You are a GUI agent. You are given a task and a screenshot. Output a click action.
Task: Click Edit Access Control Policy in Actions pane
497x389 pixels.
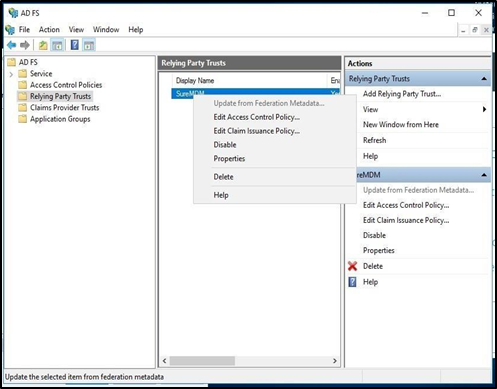pos(406,205)
